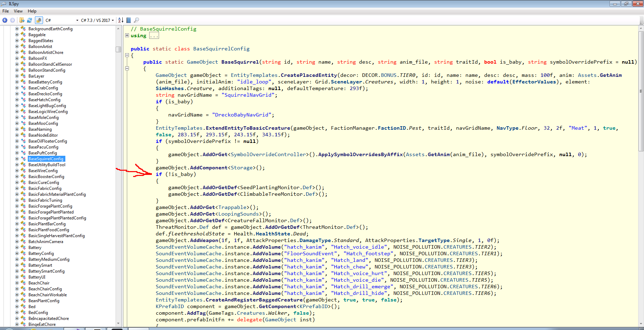Expand the collapsed using directives block

pos(127,35)
